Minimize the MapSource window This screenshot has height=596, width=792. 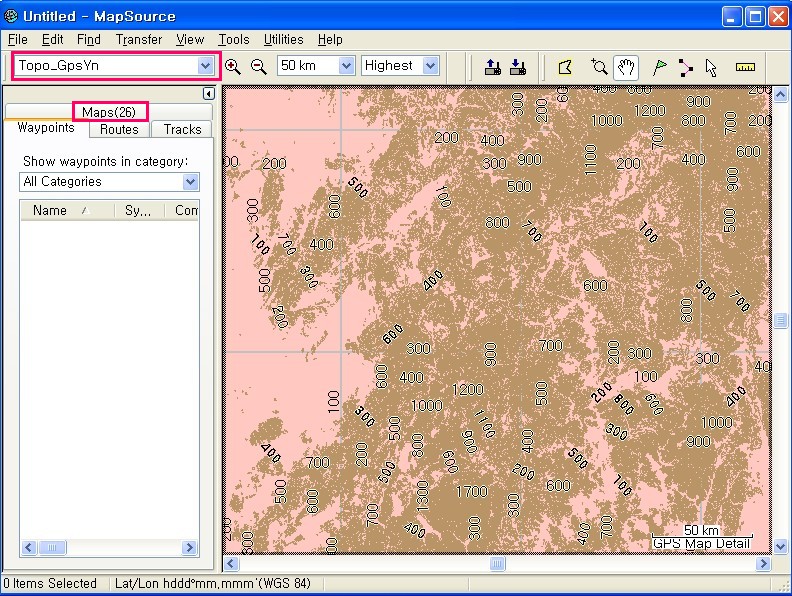pyautogui.click(x=732, y=17)
